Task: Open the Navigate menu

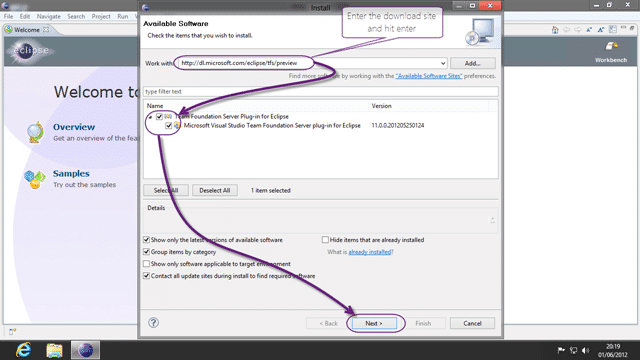Action: 49,16
